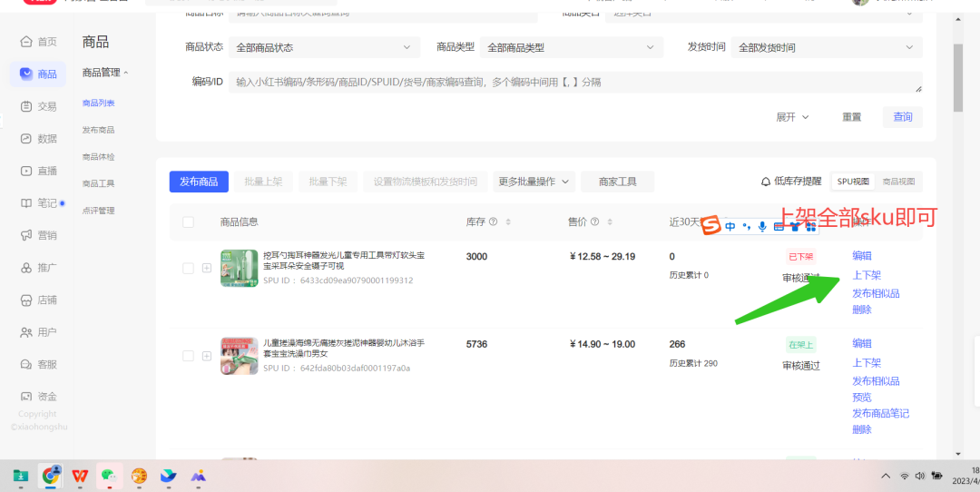The width and height of the screenshot is (980, 492).
Task: Switch to SPU视图 tab
Action: click(x=853, y=182)
